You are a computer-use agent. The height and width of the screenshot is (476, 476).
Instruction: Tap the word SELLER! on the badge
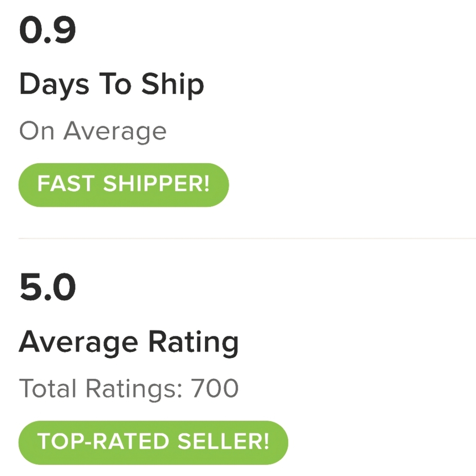pos(223,442)
